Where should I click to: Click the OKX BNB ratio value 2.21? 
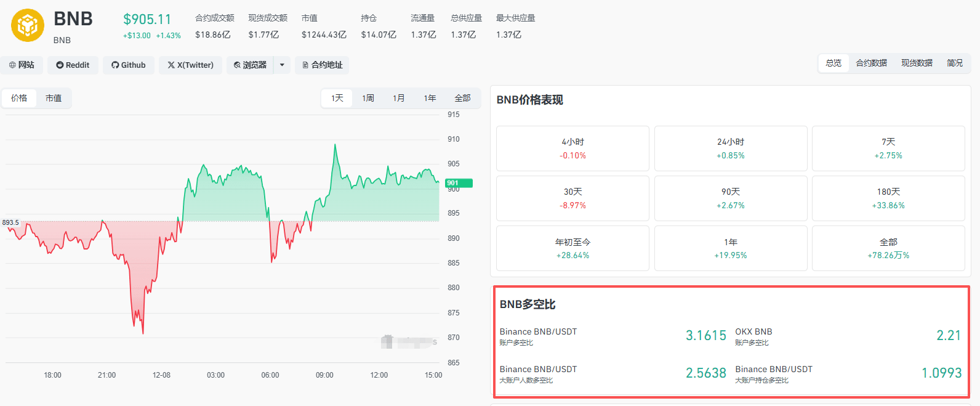949,335
